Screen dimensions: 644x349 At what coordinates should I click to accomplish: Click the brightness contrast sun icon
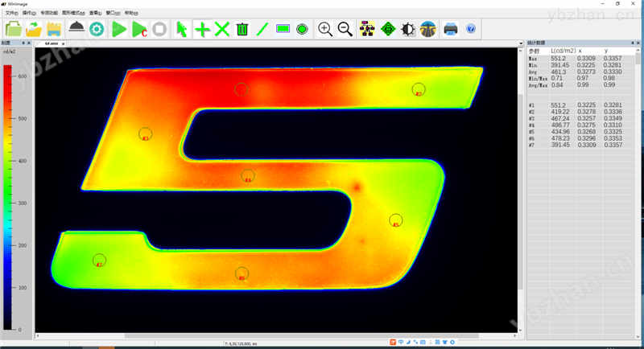(x=408, y=29)
